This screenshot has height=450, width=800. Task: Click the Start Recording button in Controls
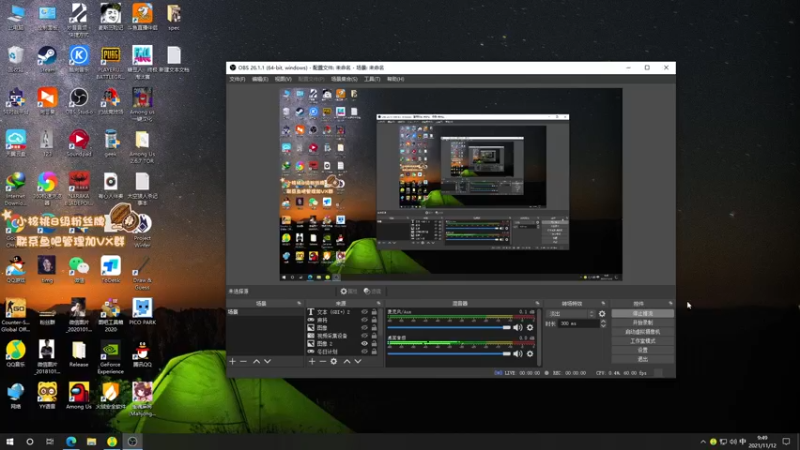(643, 322)
